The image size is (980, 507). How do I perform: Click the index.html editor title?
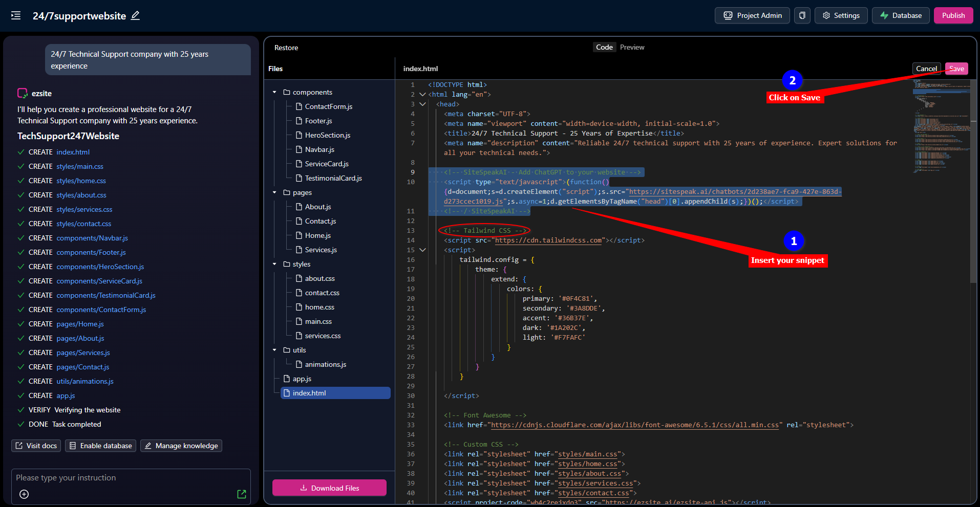pos(420,69)
